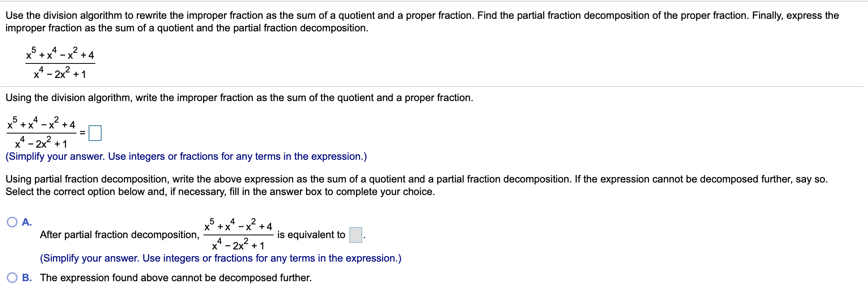The width and height of the screenshot is (868, 307).
Task: Click the improper fraction shown at the top
Action: (59, 63)
